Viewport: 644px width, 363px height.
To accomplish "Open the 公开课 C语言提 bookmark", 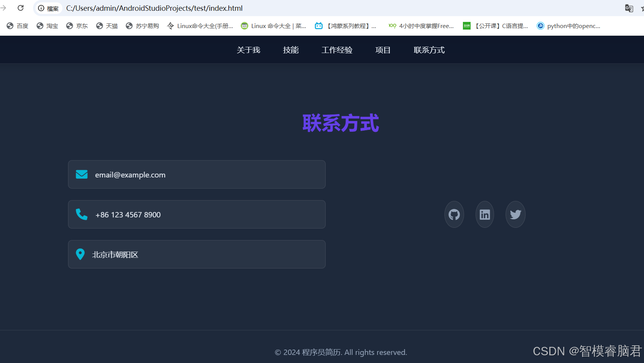I will pyautogui.click(x=496, y=26).
